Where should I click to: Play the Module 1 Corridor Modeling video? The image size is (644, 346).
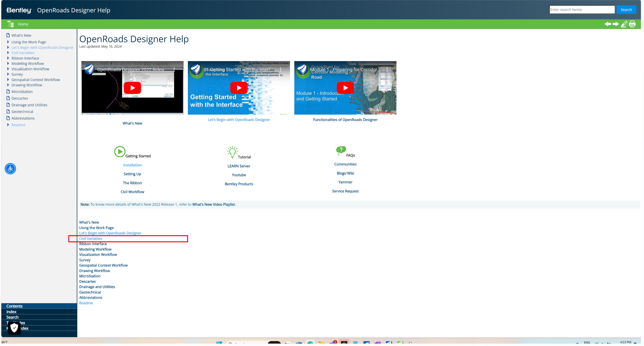tap(345, 88)
